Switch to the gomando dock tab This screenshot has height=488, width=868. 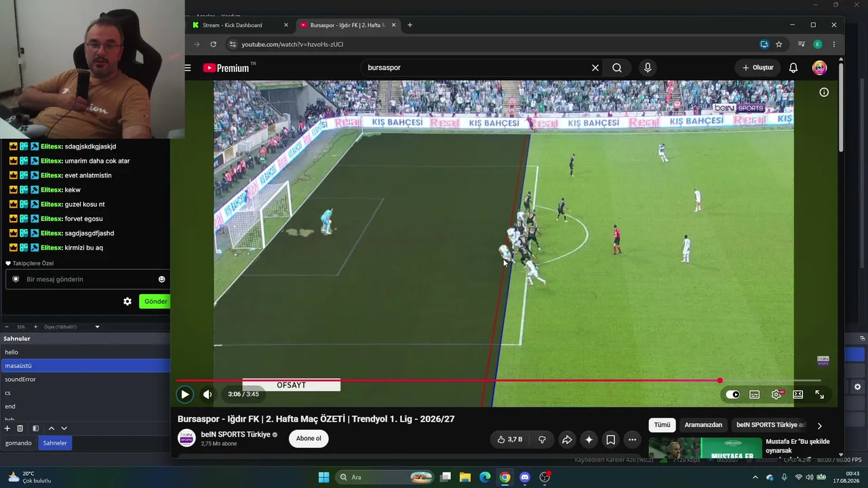click(x=18, y=443)
